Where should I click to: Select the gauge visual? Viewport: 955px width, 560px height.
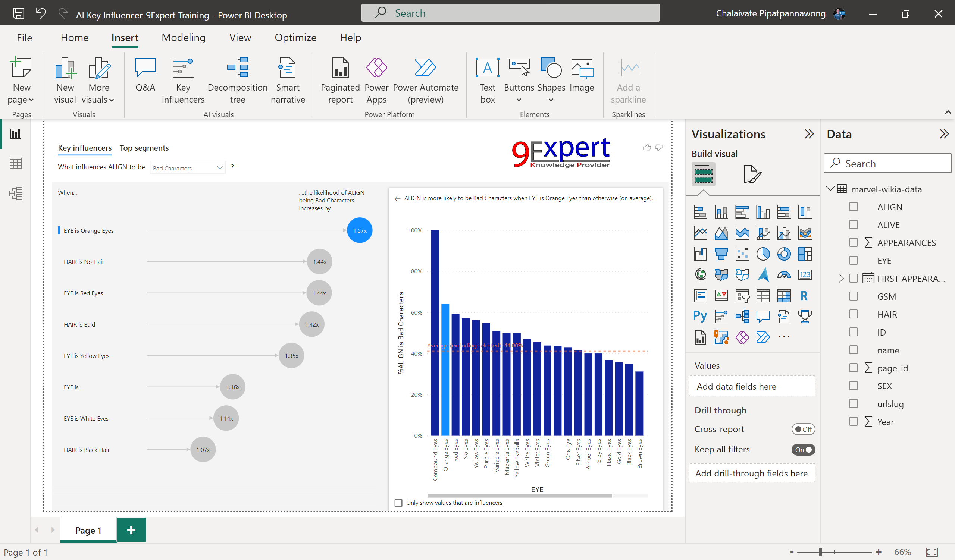click(784, 275)
